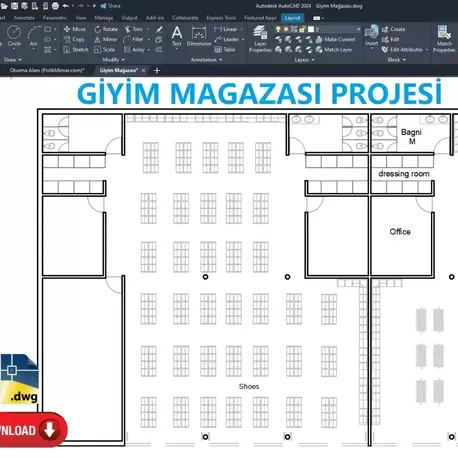Switch to the Parametric ribbon tab
This screenshot has width=458, height=458.
point(55,18)
